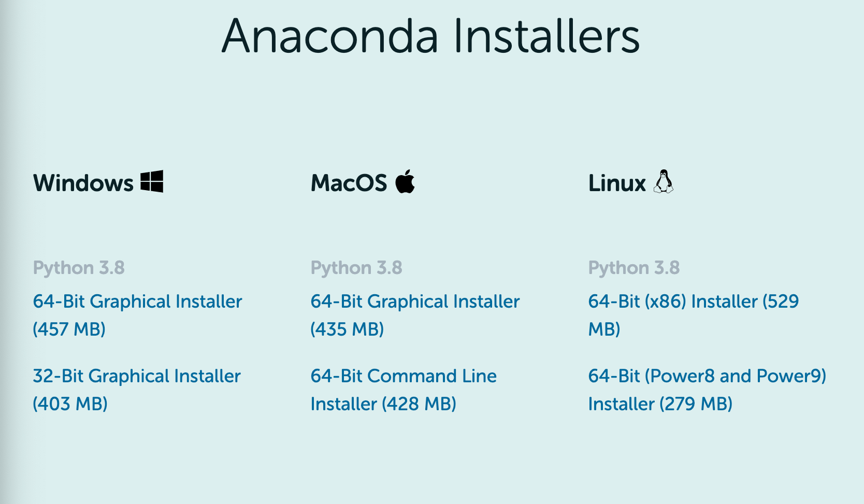
Task: Click Python 3.8 label under Windows
Action: [x=79, y=268]
